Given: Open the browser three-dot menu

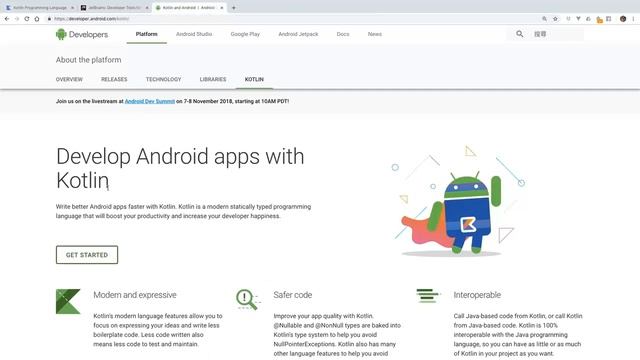Looking at the screenshot, I should (x=633, y=19).
